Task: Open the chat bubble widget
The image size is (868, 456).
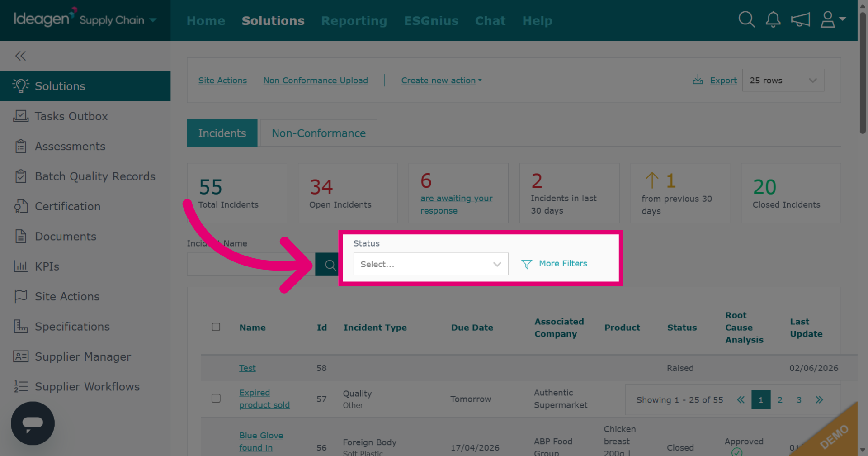Action: (33, 423)
